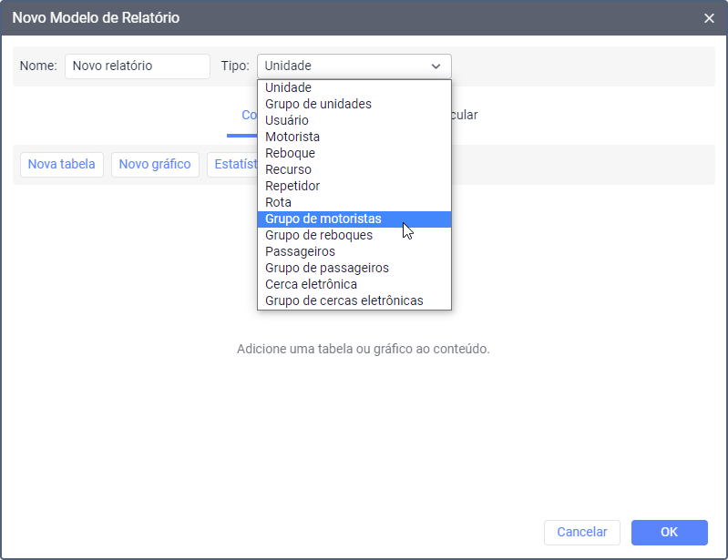Select Repetidor option
The image size is (728, 560).
click(292, 186)
